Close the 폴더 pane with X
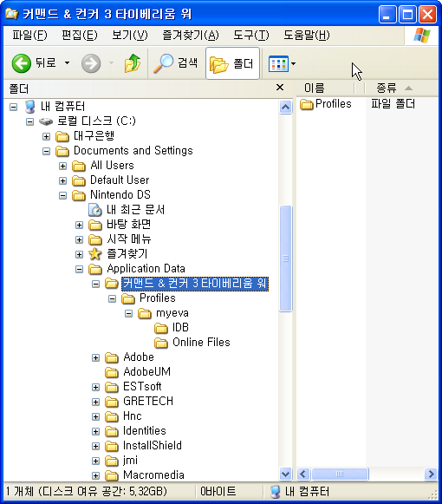The height and width of the screenshot is (504, 442). 280,88
